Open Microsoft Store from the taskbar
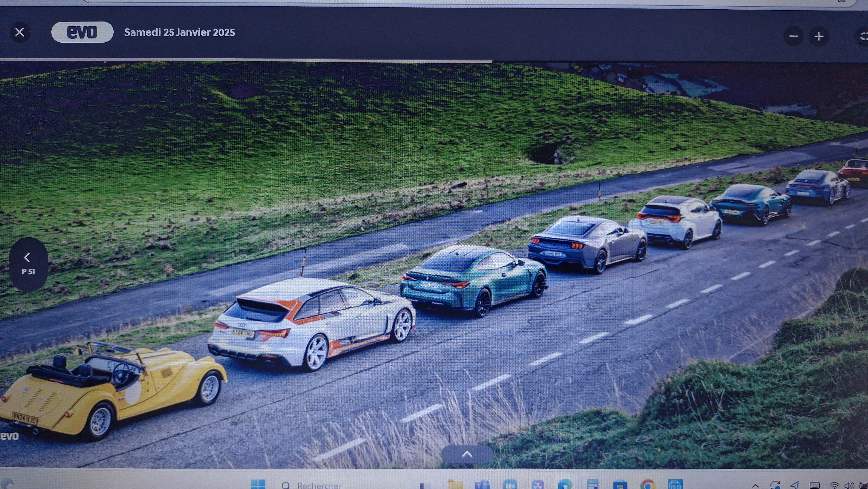 pyautogui.click(x=620, y=485)
